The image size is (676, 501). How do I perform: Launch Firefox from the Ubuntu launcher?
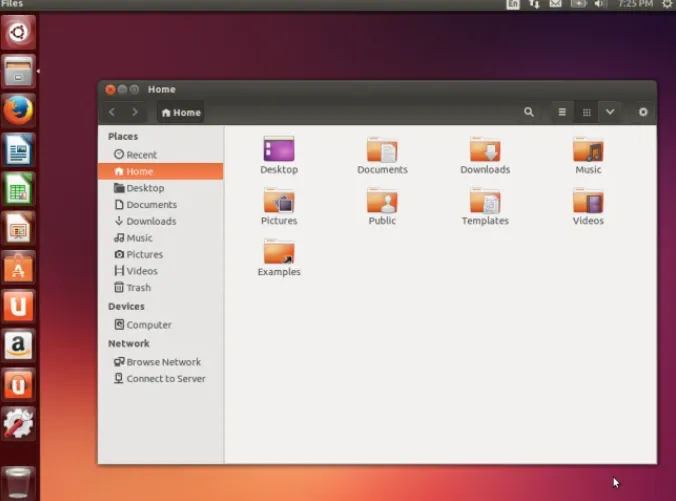(18, 110)
